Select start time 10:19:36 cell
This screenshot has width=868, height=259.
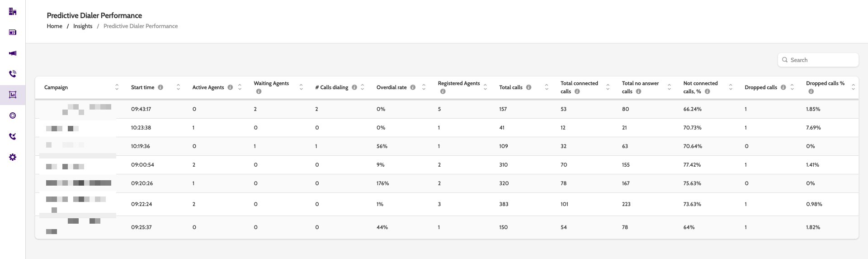coord(141,146)
